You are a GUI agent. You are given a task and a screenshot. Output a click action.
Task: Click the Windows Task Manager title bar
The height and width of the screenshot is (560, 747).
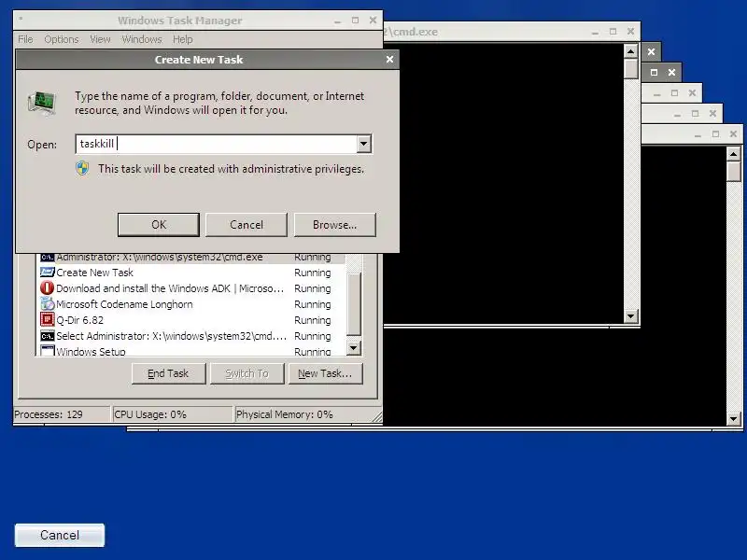[x=180, y=21]
